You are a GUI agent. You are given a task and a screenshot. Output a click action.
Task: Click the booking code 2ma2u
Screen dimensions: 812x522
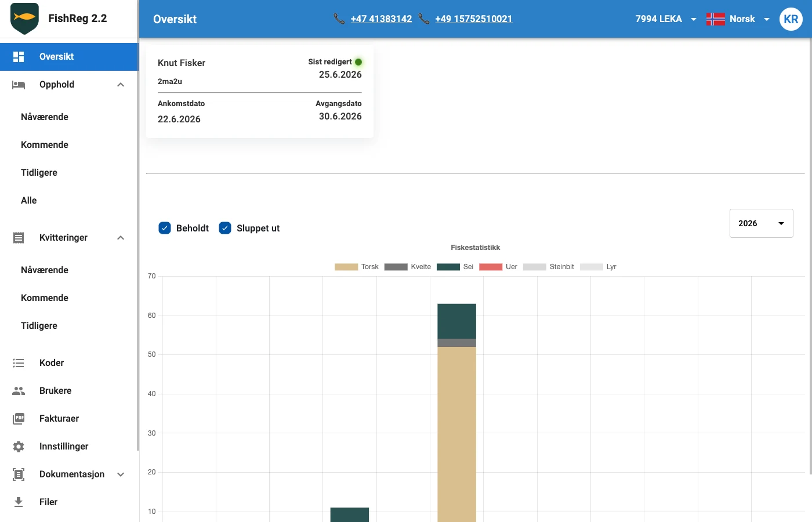170,82
